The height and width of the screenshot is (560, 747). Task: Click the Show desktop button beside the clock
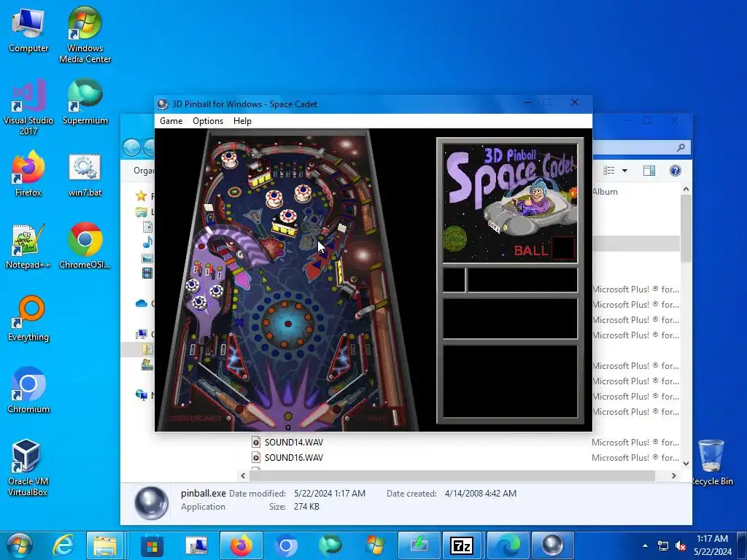(742, 545)
